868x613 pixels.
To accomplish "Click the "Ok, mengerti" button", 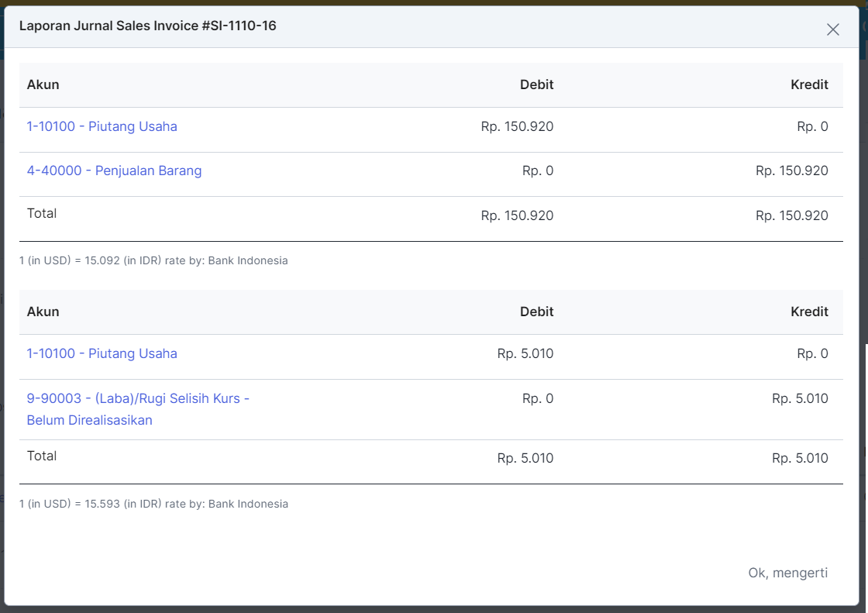I will 787,573.
